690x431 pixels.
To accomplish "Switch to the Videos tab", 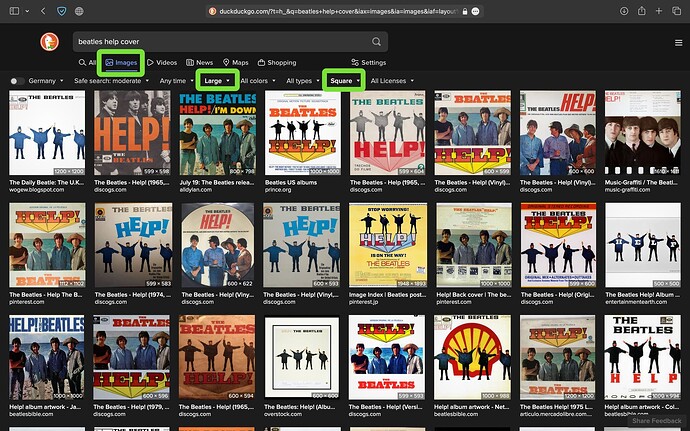I will click(x=162, y=63).
